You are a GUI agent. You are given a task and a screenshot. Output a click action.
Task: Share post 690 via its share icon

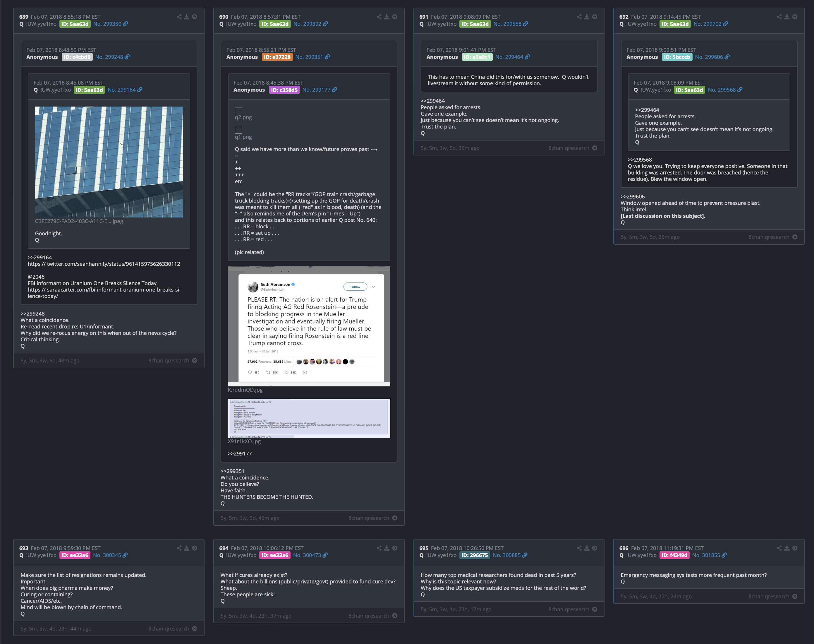tap(379, 17)
